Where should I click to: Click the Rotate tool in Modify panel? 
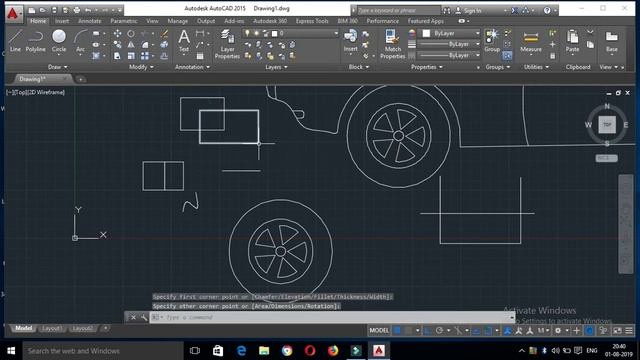click(131, 33)
